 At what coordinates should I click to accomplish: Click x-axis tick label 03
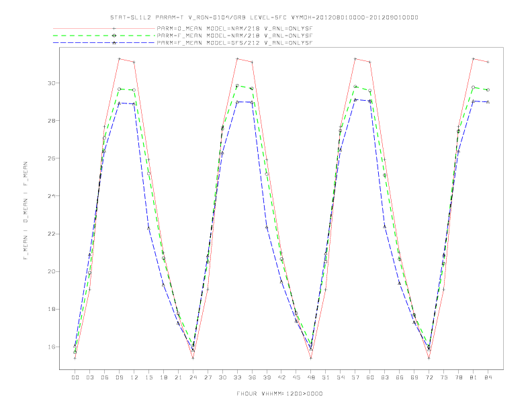pyautogui.click(x=89, y=377)
